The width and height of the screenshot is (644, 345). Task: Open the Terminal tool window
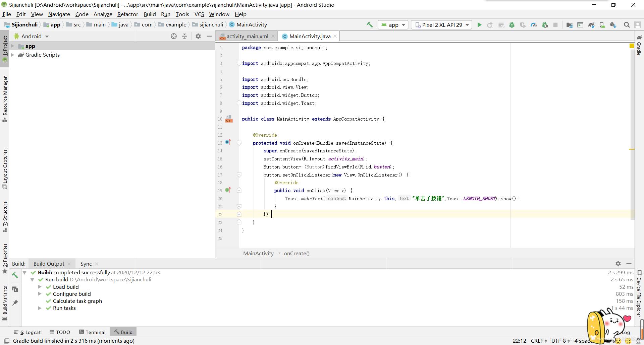pyautogui.click(x=92, y=332)
